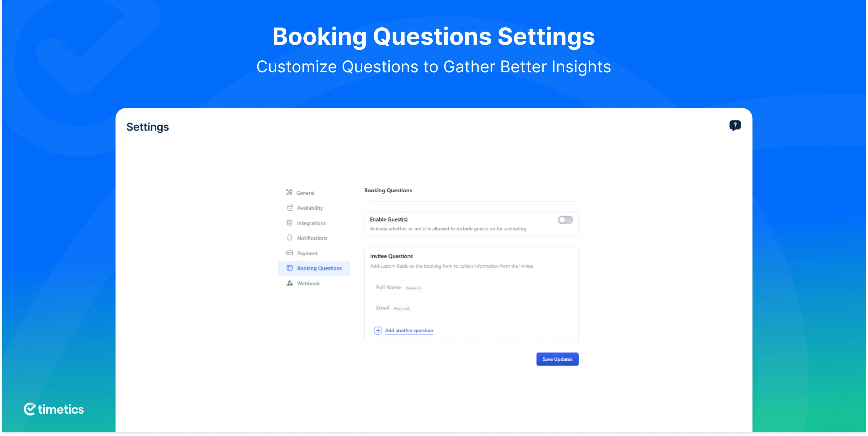
Task: Open the help chat question-mark icon
Action: pos(735,125)
